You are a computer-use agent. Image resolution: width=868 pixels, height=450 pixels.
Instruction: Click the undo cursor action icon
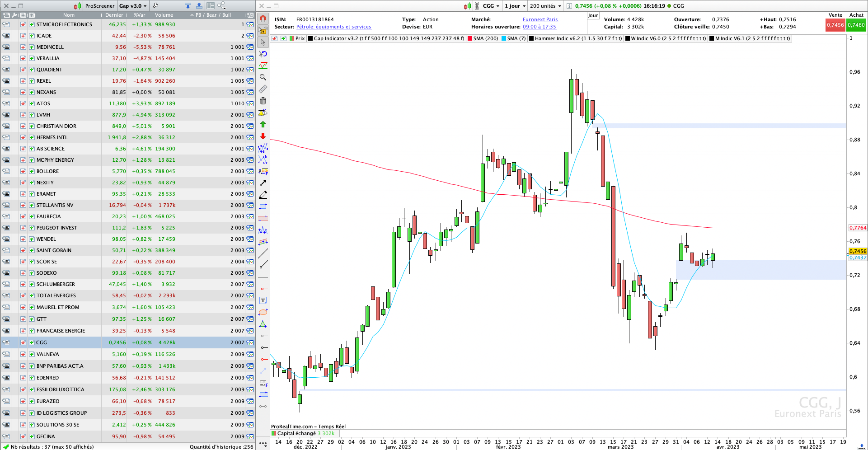point(263,54)
